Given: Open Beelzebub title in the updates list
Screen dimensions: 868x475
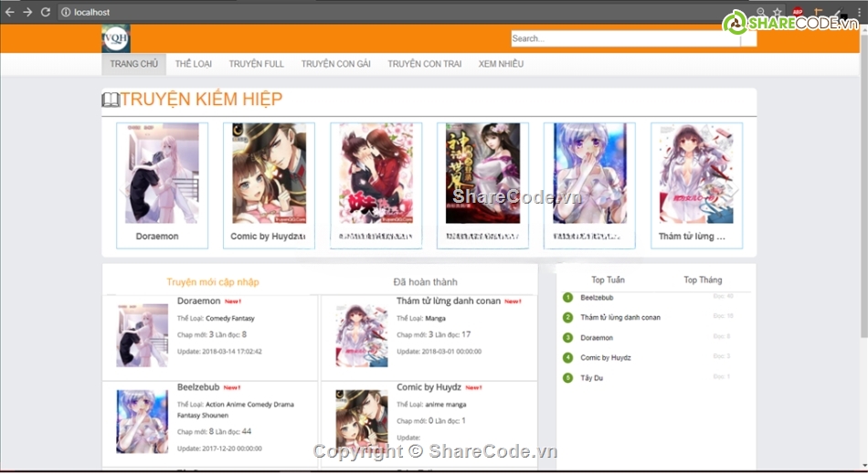Looking at the screenshot, I should pyautogui.click(x=198, y=387).
